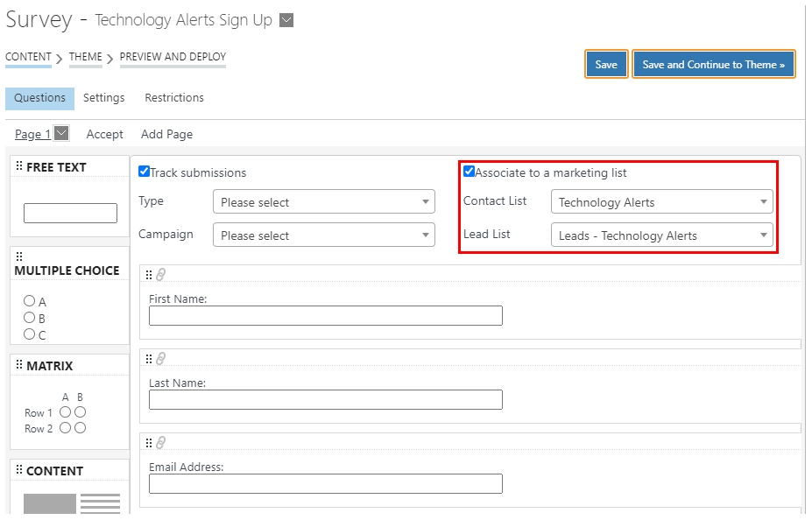Click the Add Page link
The width and height of the screenshot is (812, 520).
coord(166,135)
